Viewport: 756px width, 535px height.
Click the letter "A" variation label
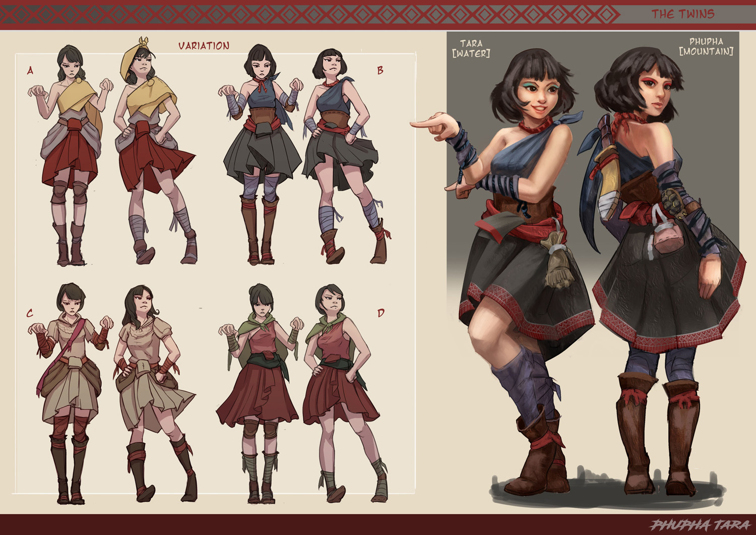click(x=30, y=71)
